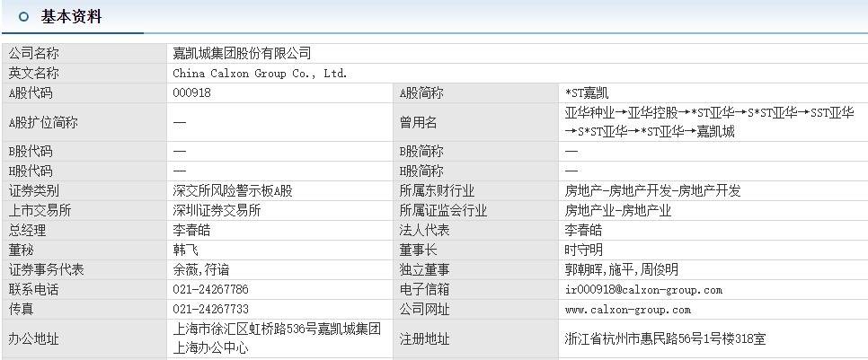868x360 pixels.
Task: Select the 独立董事 label
Action: point(425,270)
